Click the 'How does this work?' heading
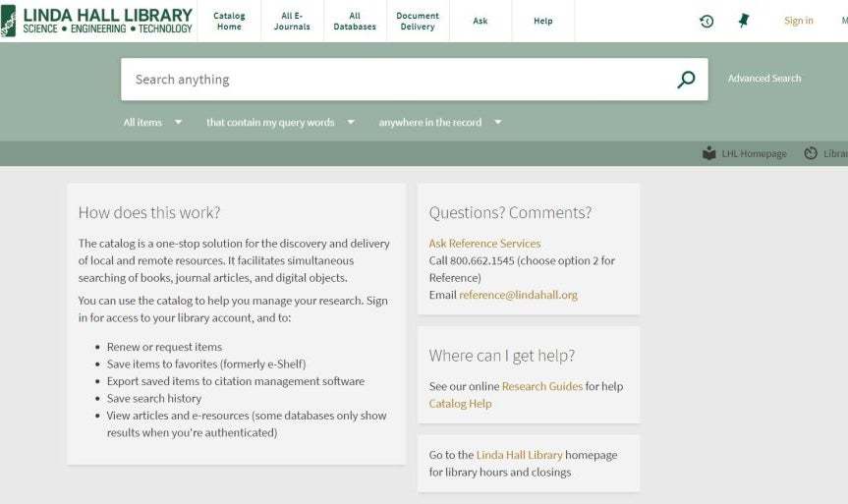 pos(149,212)
